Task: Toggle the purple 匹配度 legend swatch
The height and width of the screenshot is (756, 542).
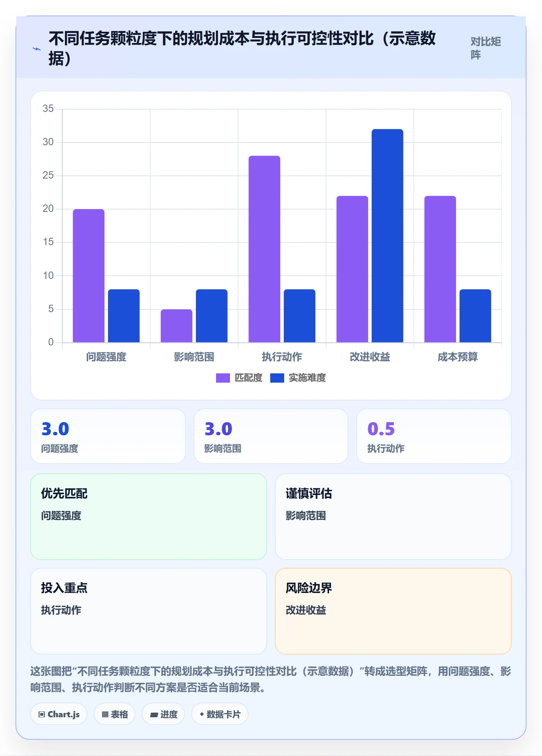Action: click(223, 378)
